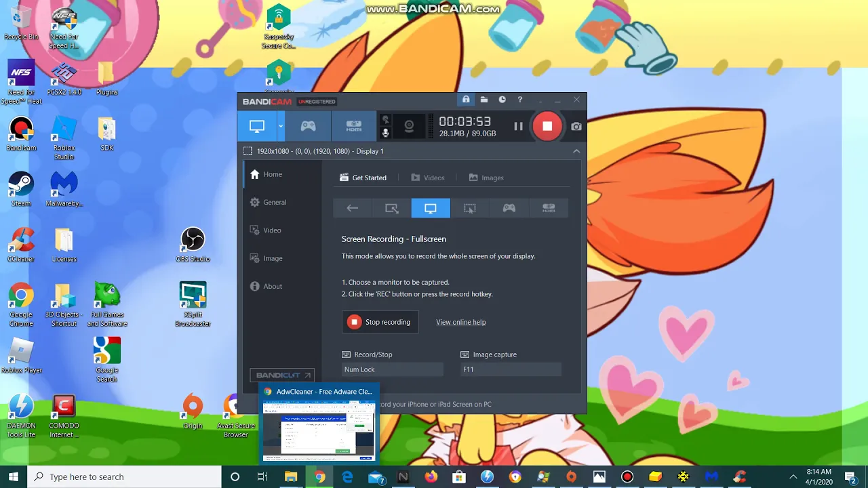868x488 pixels.
Task: Open COMODO Internet desktop icon
Action: click(x=64, y=416)
